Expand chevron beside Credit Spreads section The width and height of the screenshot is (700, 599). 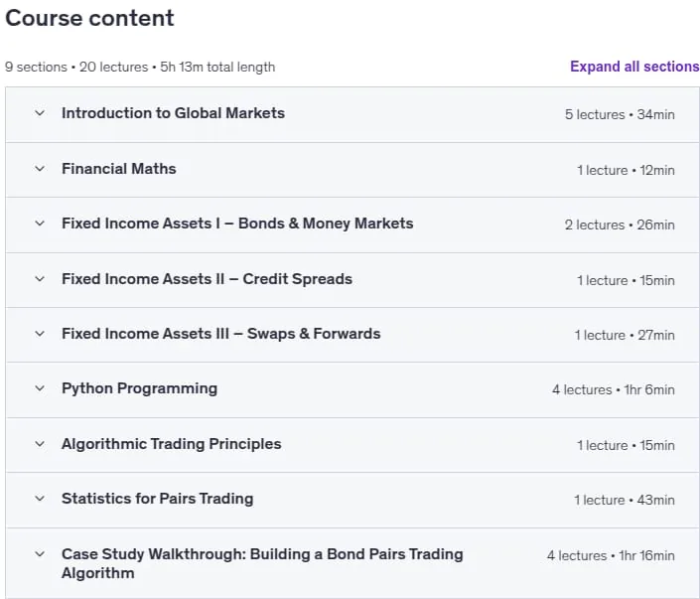point(40,279)
